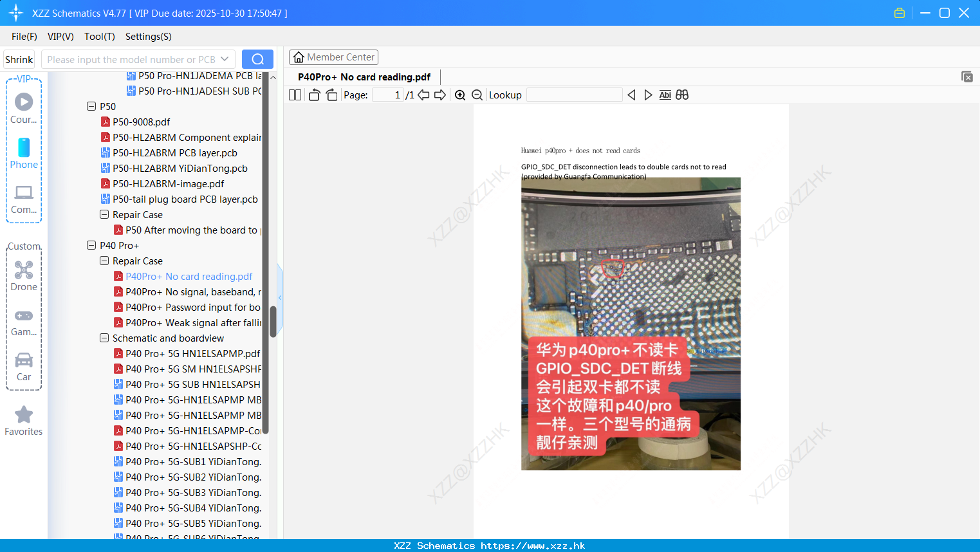Screen dimensions: 980x552
Task: Collapse the side panel handle
Action: [280, 298]
